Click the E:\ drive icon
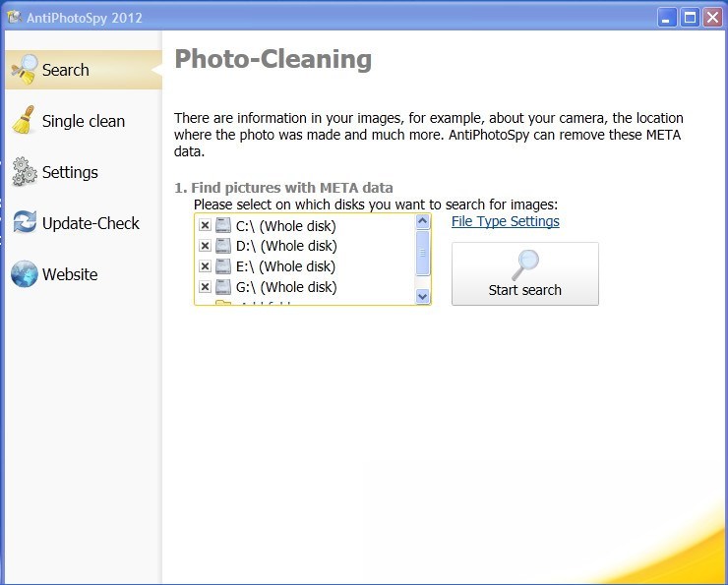Viewport: 728px width, 585px height. pyautogui.click(x=223, y=265)
